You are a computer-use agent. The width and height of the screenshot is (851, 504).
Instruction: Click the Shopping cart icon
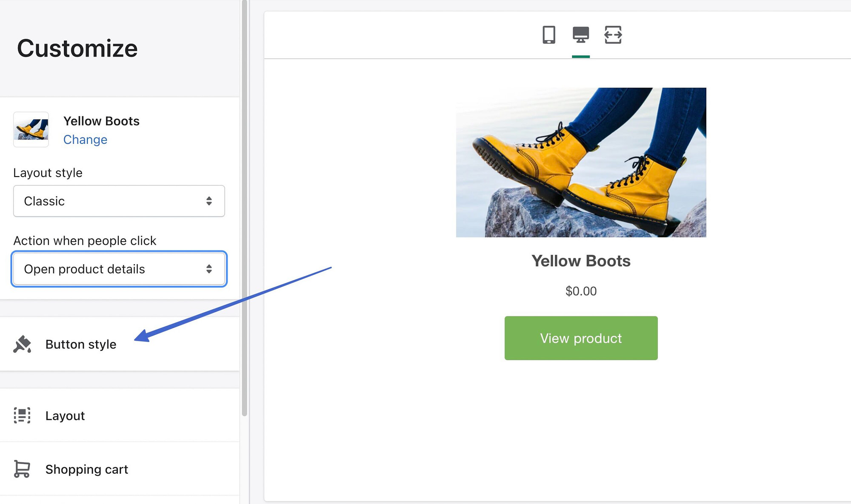pos(22,469)
